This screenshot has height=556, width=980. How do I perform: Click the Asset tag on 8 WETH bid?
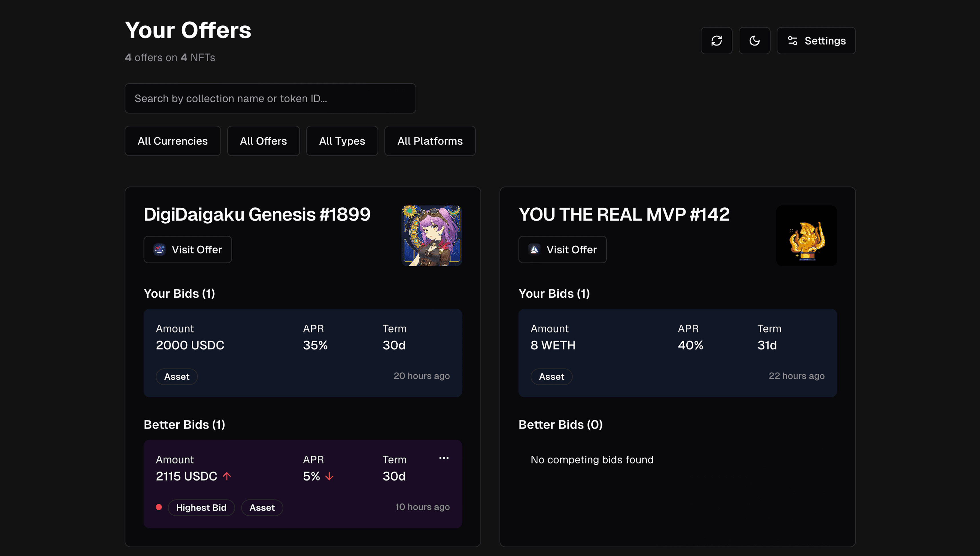(x=551, y=377)
